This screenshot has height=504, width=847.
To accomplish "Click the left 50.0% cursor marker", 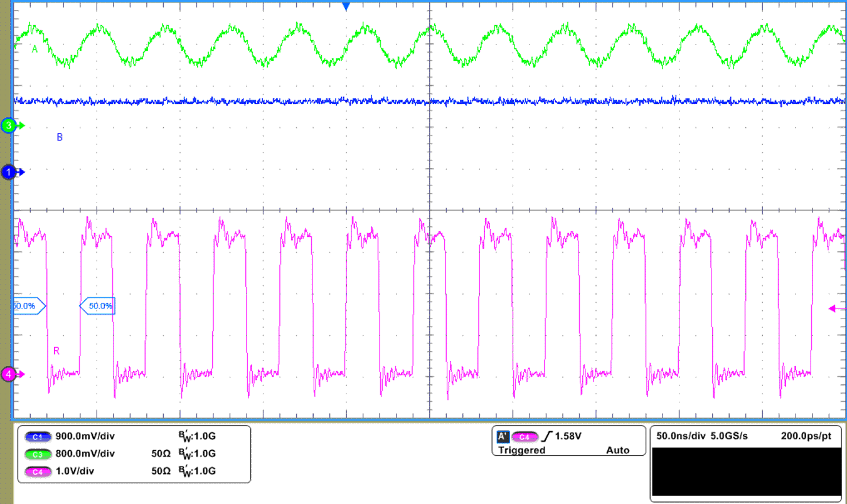I will (25, 305).
